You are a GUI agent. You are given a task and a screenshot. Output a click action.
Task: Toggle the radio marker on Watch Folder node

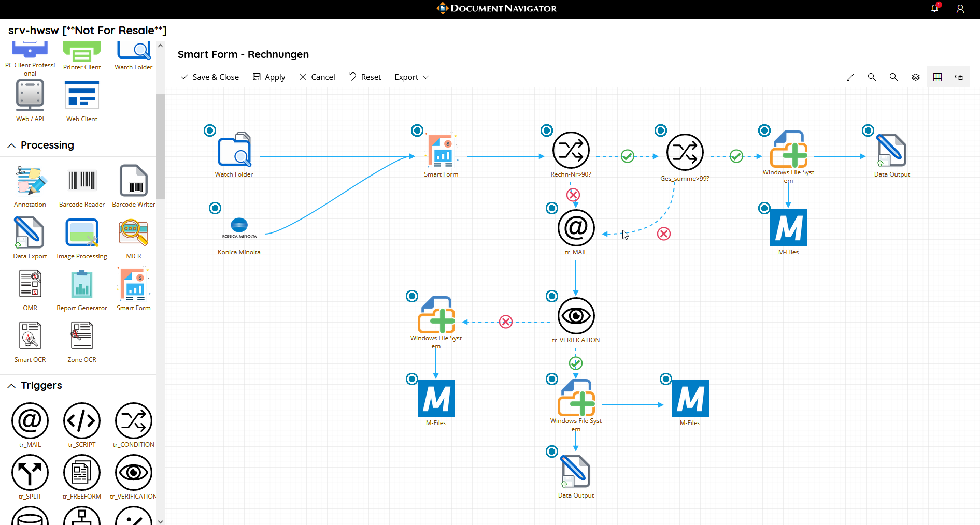click(x=210, y=130)
